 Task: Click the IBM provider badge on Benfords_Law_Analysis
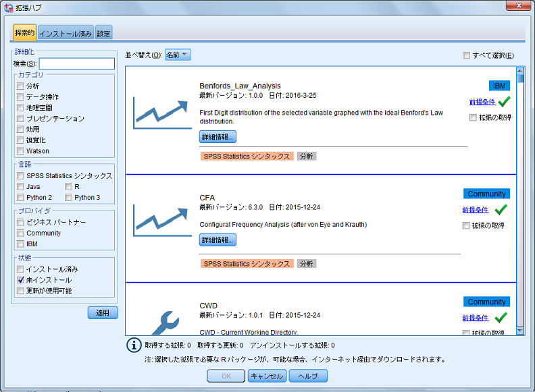point(499,86)
